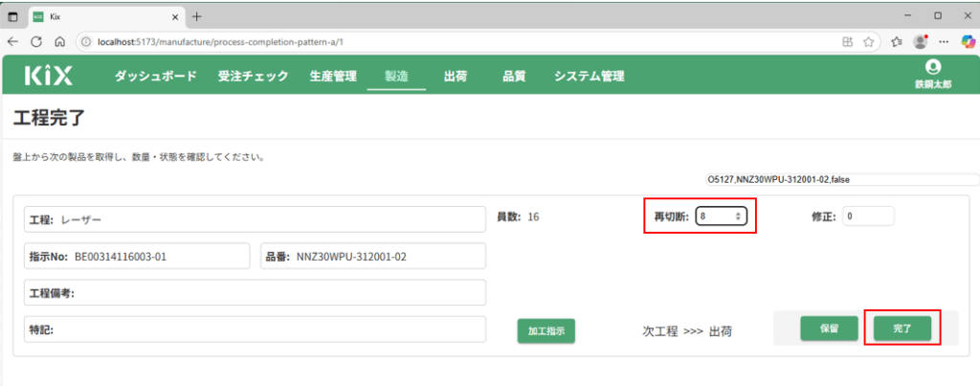Image resolution: width=980 pixels, height=386 pixels.
Task: Open 出荷 menu
Action: [x=456, y=77]
